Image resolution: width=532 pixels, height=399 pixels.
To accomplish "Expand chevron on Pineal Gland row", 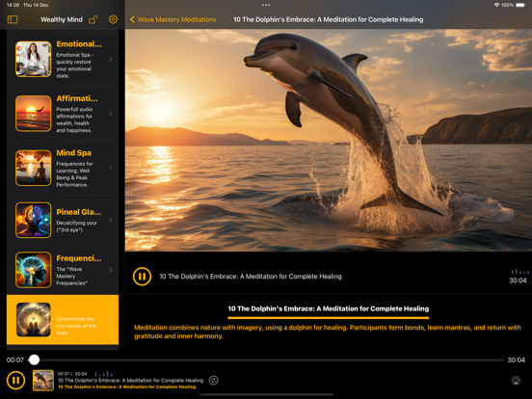I will click(x=111, y=220).
